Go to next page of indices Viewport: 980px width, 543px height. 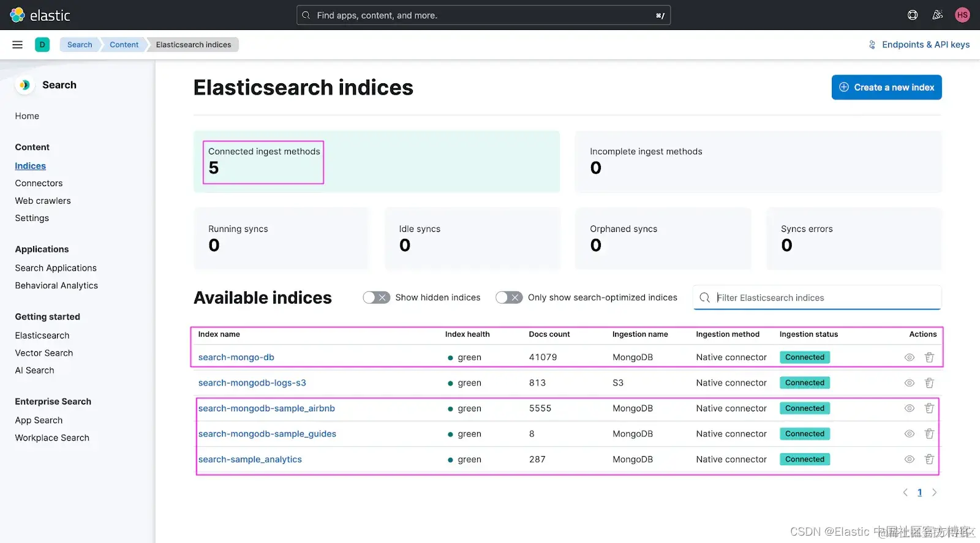click(x=934, y=492)
